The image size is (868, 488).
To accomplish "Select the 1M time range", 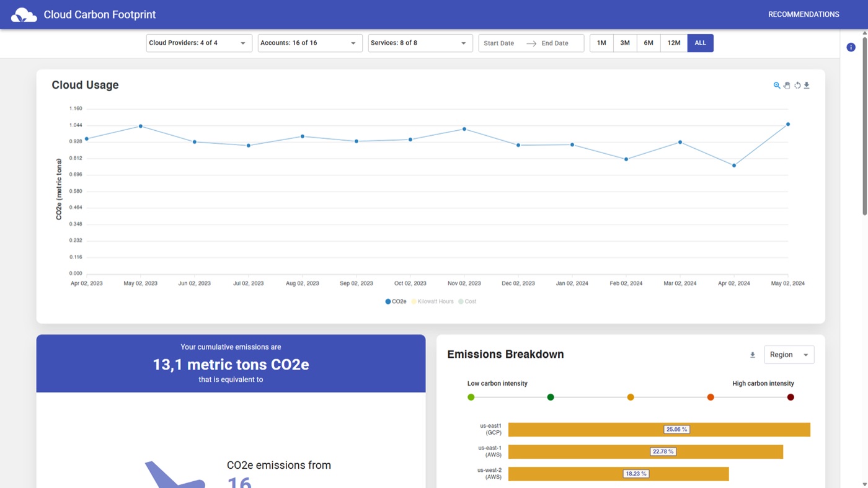I will click(x=601, y=43).
